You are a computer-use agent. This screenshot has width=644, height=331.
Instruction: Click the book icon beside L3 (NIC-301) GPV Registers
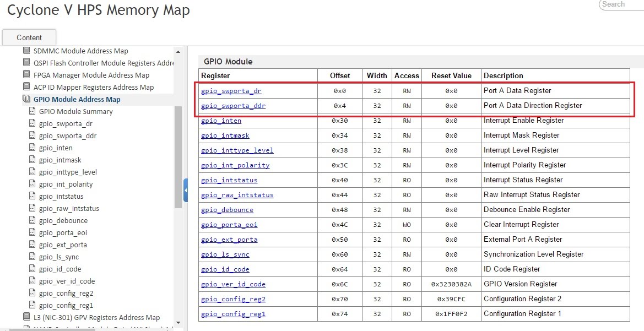coord(26,317)
